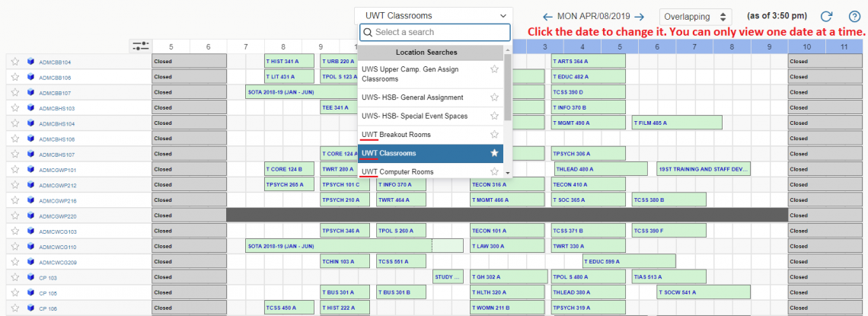Click the blue cube icon for ADMCBB104
The height and width of the screenshot is (316, 868).
(30, 62)
